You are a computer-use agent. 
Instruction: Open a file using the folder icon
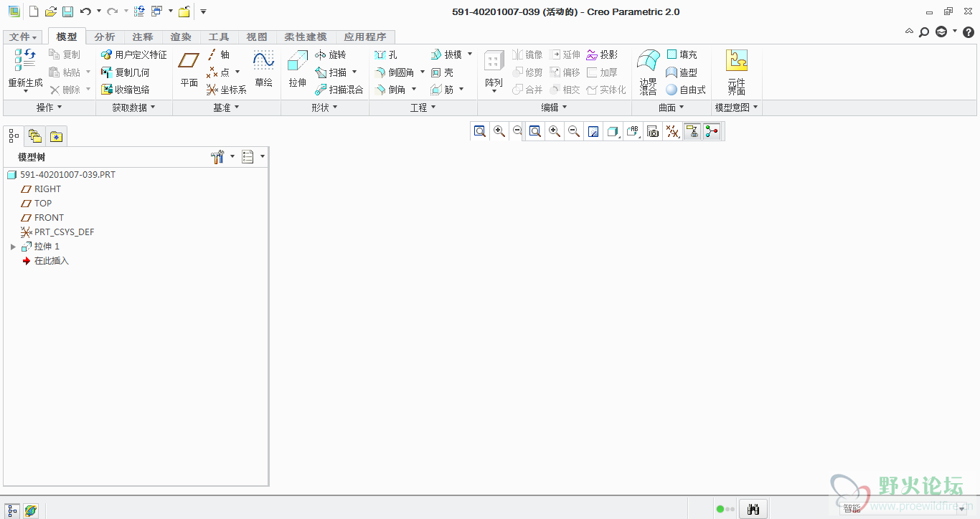[x=50, y=11]
